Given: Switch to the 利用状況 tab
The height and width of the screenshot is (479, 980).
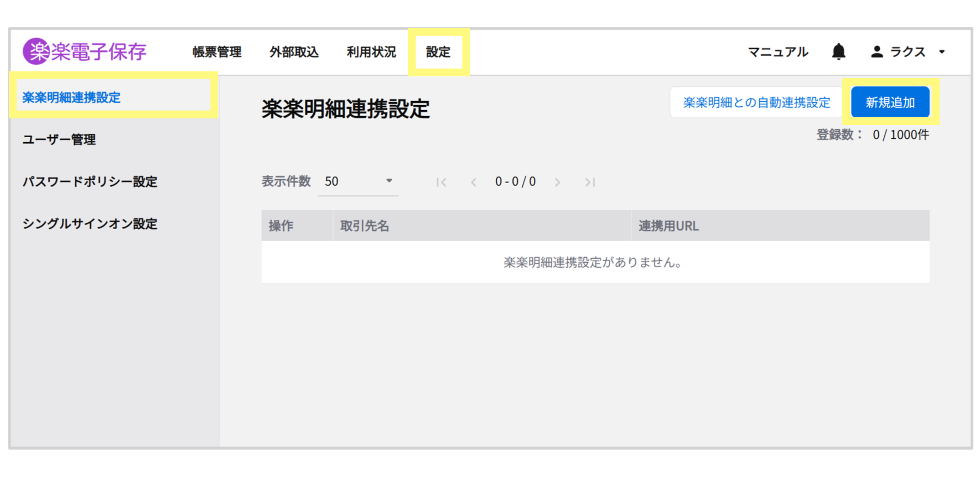Looking at the screenshot, I should point(371,52).
